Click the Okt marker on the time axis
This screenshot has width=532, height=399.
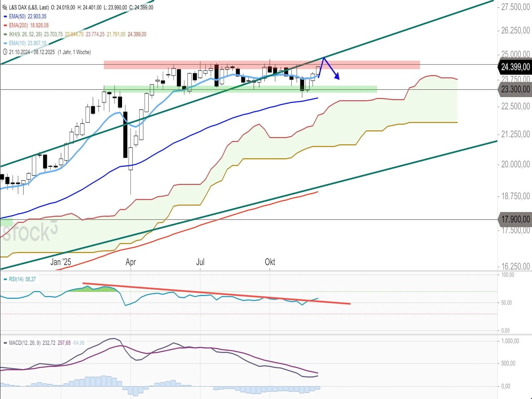[270, 262]
